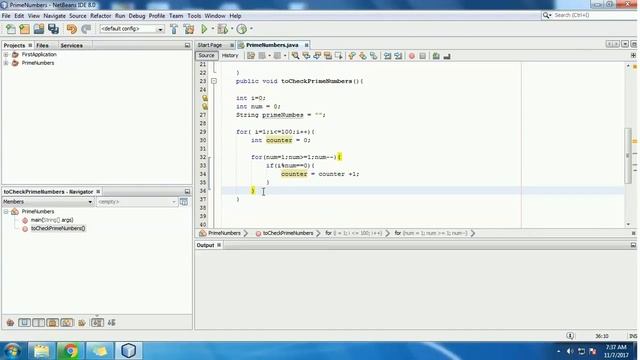
Task: Switch editor to History view
Action: [230, 56]
